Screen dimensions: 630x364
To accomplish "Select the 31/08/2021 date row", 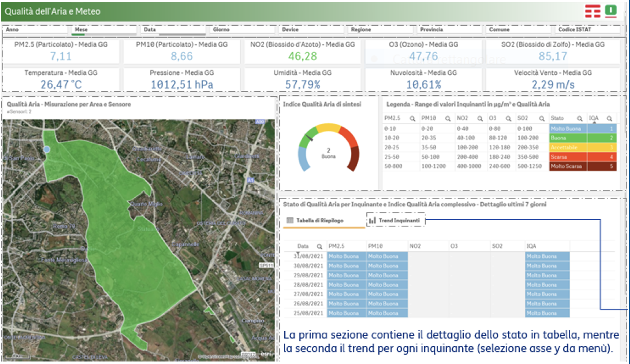I will tap(308, 256).
